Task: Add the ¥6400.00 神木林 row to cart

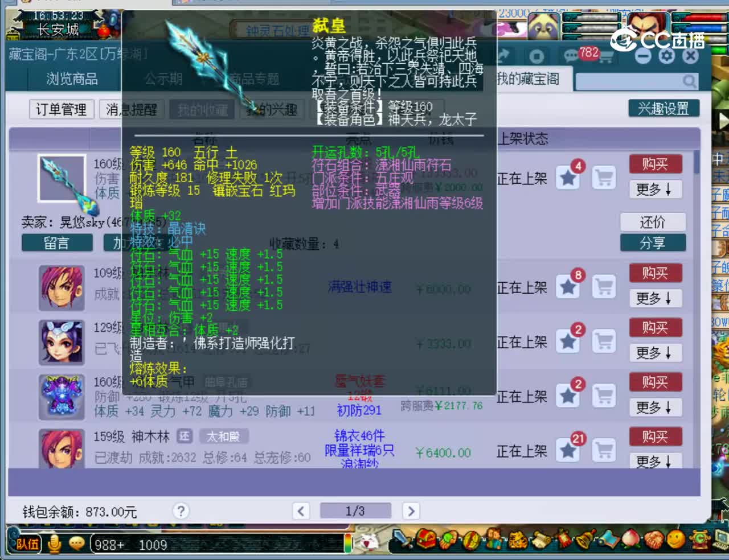Action: [x=604, y=450]
